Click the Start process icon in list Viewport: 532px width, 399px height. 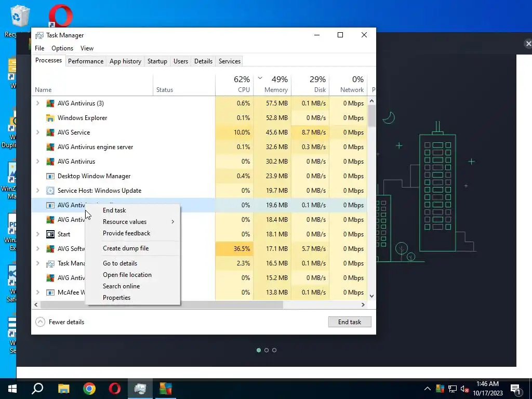click(x=50, y=234)
